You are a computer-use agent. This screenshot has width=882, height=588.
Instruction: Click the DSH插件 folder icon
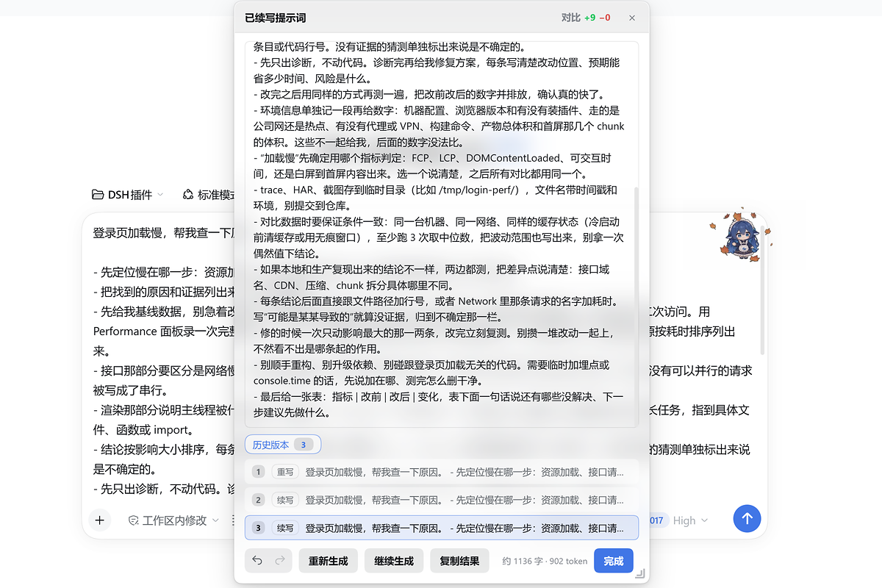[x=98, y=195]
